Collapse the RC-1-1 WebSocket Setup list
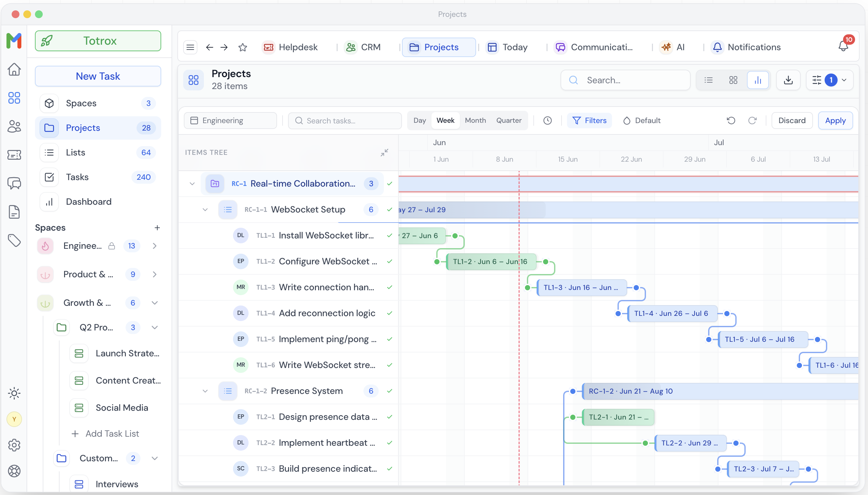Viewport: 868px width, 495px height. (205, 210)
